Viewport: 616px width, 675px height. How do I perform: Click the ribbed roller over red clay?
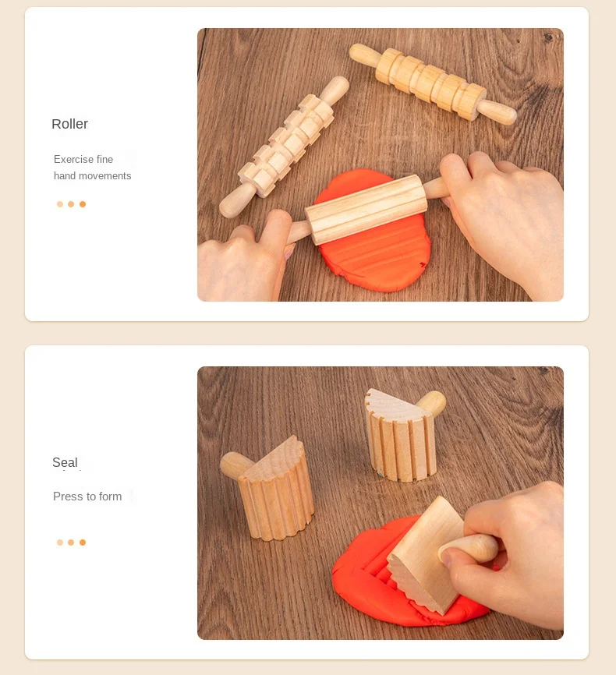pyautogui.click(x=366, y=210)
